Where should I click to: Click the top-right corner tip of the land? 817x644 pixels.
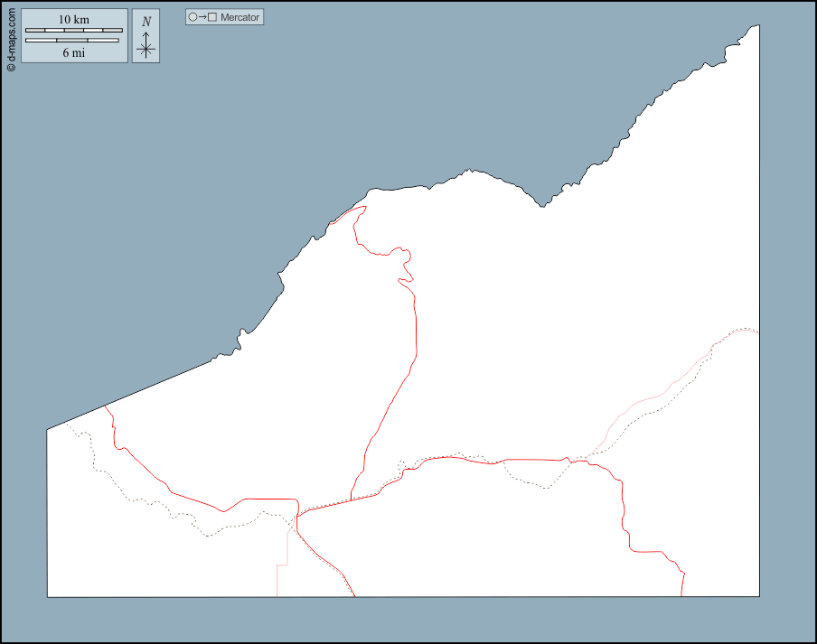pos(757,26)
